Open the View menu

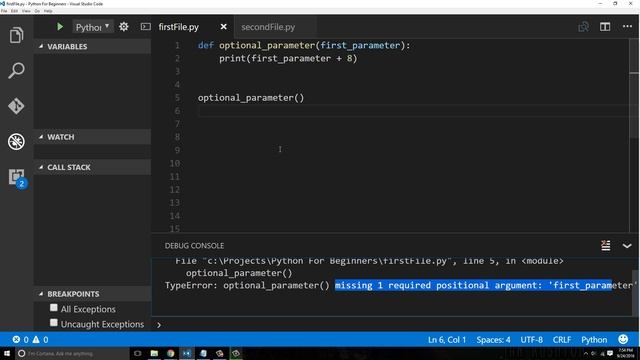(26, 11)
